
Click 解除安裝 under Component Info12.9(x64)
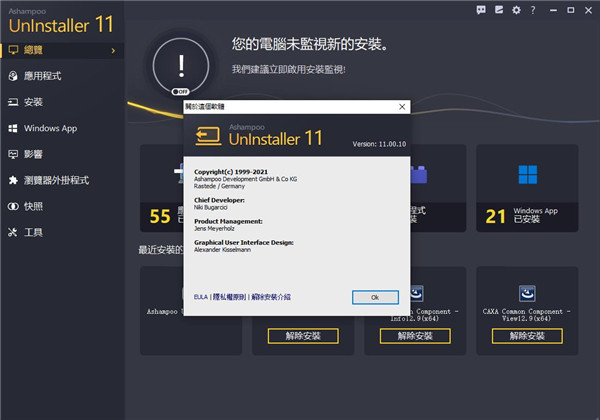tap(415, 336)
